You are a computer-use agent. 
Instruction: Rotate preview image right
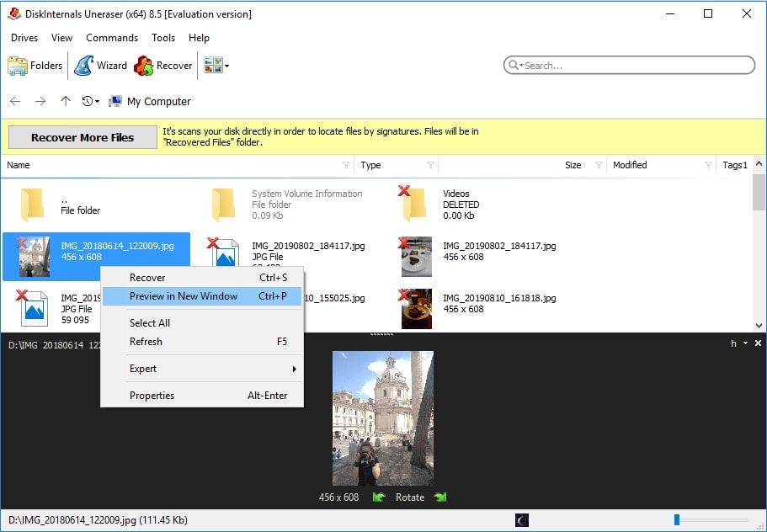(x=439, y=497)
